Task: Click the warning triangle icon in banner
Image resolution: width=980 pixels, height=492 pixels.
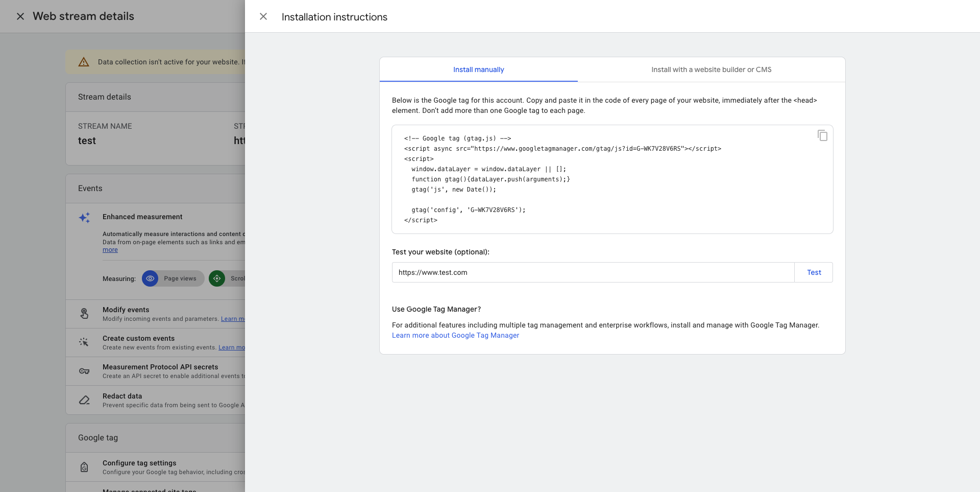Action: [x=84, y=62]
